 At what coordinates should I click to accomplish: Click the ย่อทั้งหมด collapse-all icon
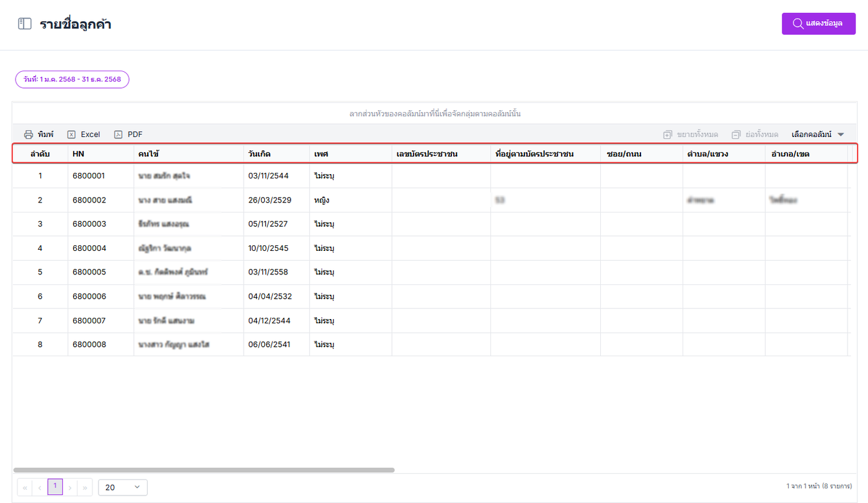click(x=736, y=134)
